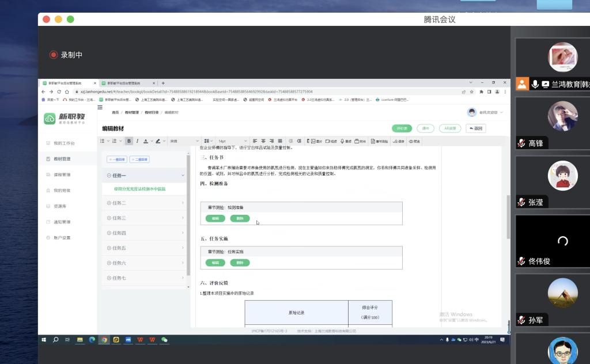Edit the 任务实施 chapter quiz
Screen dimensions: 590x364
click(215, 263)
